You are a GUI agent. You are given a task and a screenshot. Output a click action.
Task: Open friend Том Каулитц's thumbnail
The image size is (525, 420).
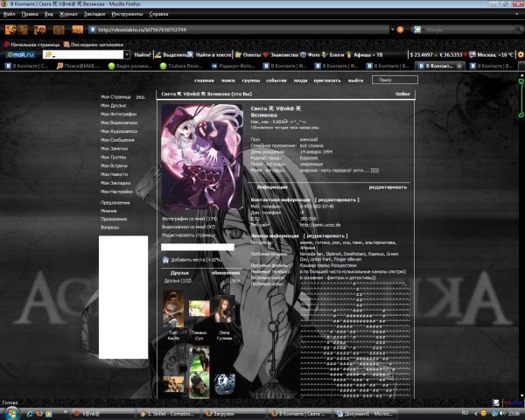(x=173, y=309)
